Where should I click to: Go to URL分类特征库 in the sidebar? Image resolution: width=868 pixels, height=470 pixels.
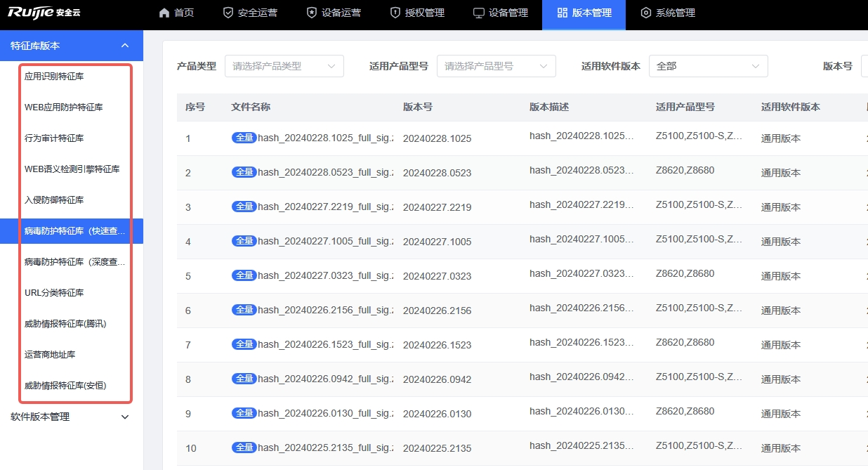click(54, 293)
